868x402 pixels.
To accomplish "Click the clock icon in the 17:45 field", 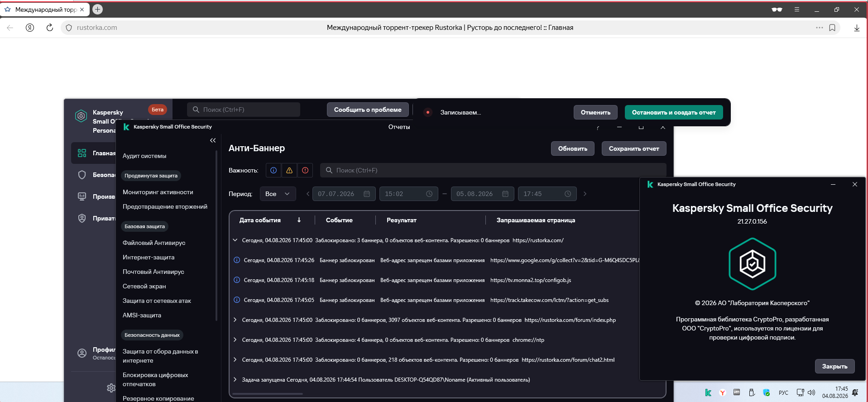I will [568, 194].
